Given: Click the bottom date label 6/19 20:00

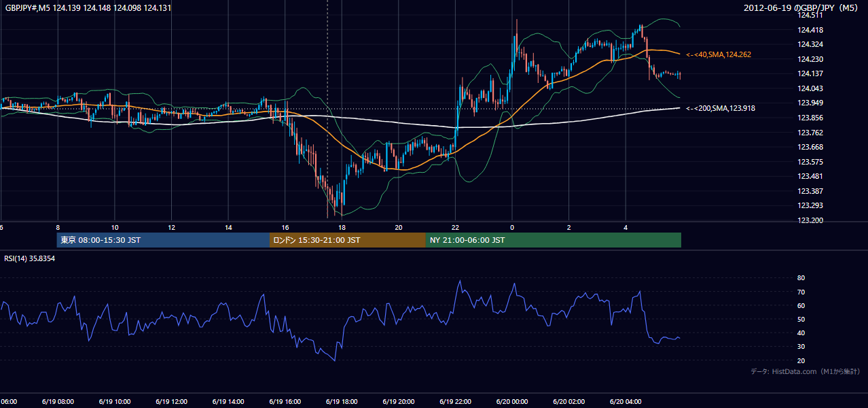Looking at the screenshot, I should (398, 402).
